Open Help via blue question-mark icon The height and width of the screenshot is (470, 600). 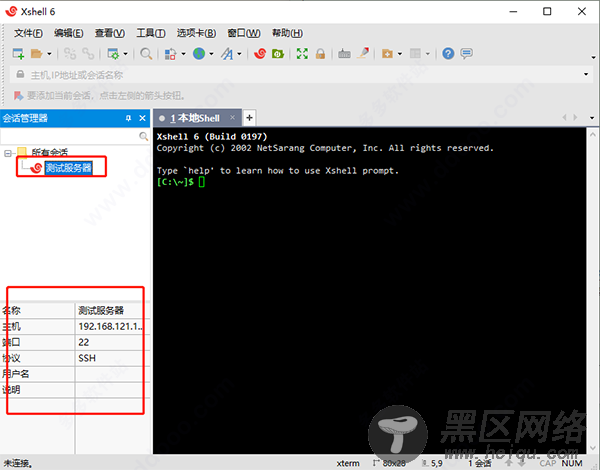448,54
